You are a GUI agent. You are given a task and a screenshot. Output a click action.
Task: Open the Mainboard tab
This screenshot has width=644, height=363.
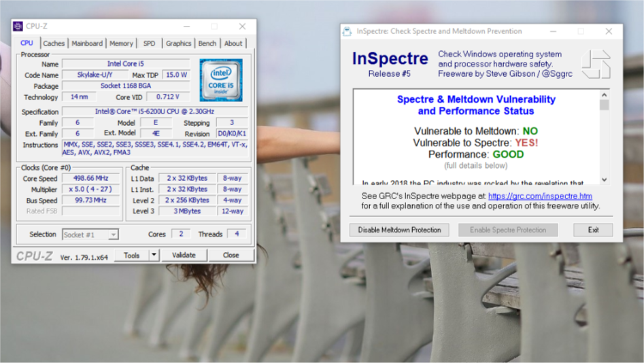click(x=87, y=44)
